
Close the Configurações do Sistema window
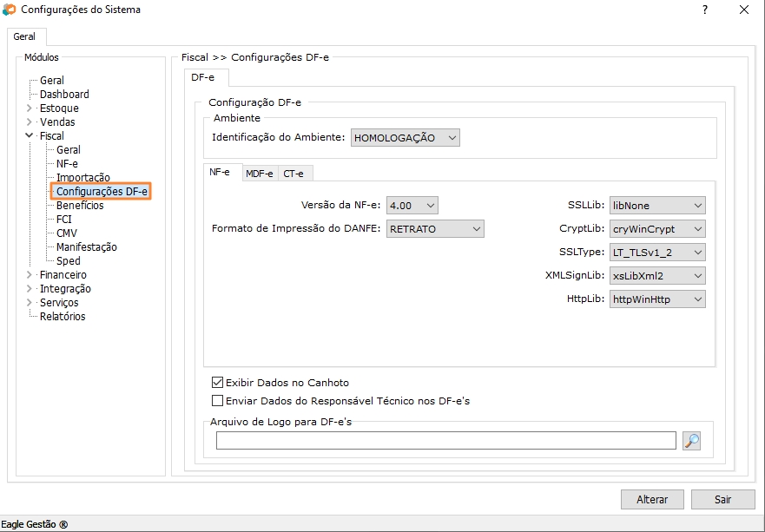click(x=744, y=10)
